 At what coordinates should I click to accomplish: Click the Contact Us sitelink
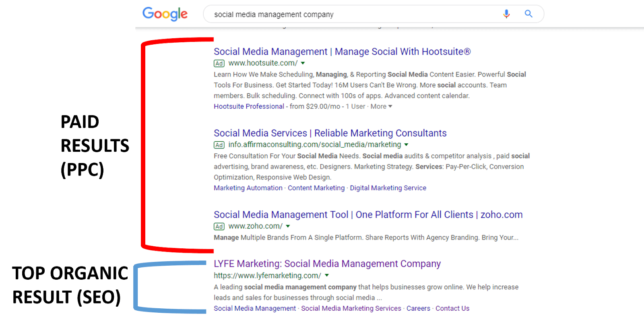coord(452,308)
